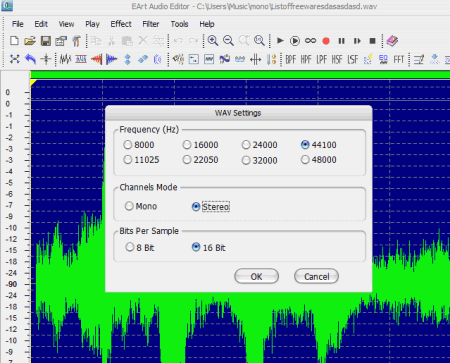The image size is (450, 363).
Task: Click the Zoom 1:1 magnifier icon
Action: click(x=259, y=41)
